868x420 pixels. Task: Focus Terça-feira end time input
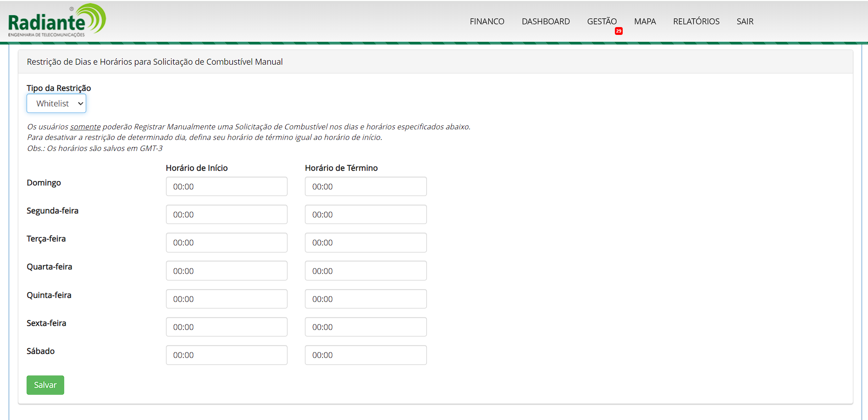click(365, 243)
